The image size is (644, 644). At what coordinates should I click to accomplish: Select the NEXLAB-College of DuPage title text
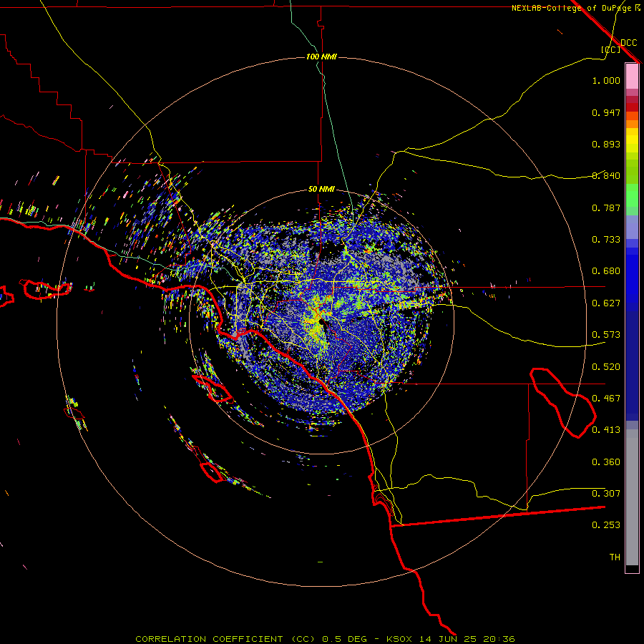click(572, 8)
